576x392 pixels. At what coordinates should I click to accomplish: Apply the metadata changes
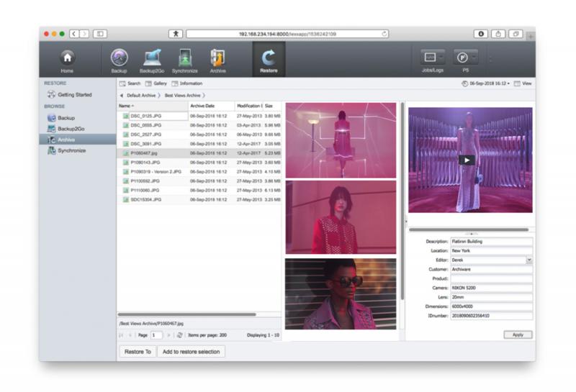518,334
